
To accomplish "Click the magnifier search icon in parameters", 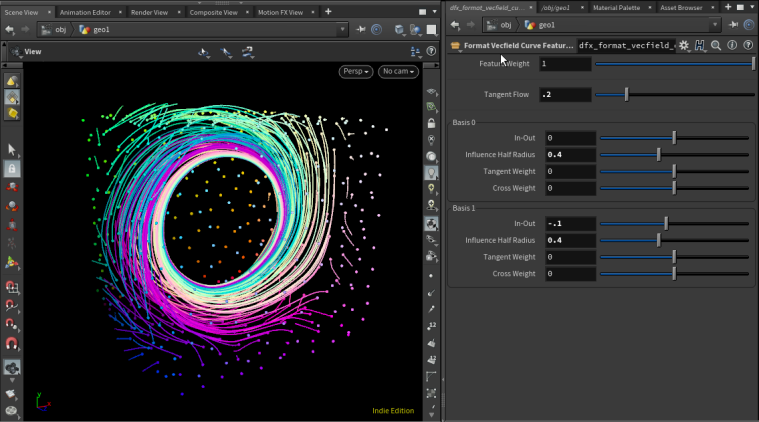I will 716,45.
